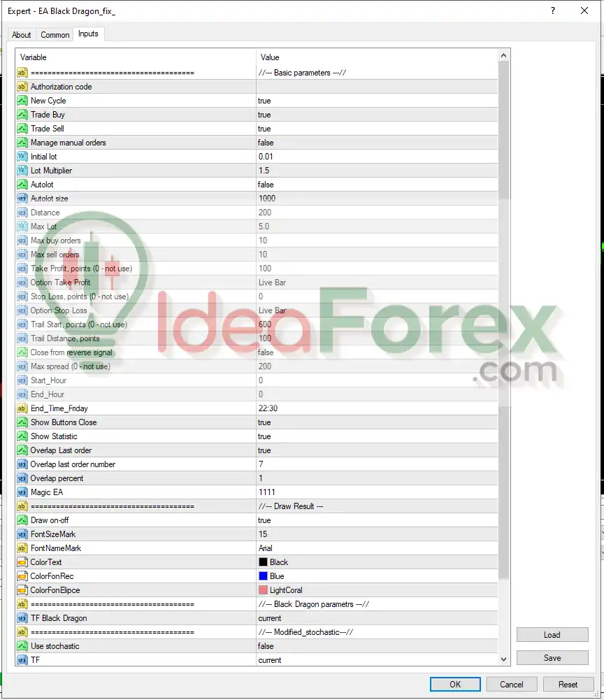Click the Lot Multiplier row icon

tap(22, 171)
